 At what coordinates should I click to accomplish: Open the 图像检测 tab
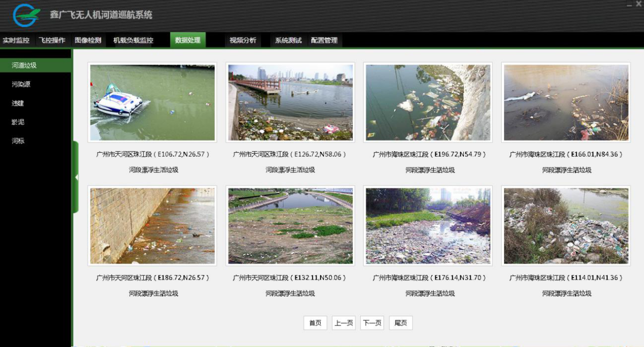pos(88,40)
